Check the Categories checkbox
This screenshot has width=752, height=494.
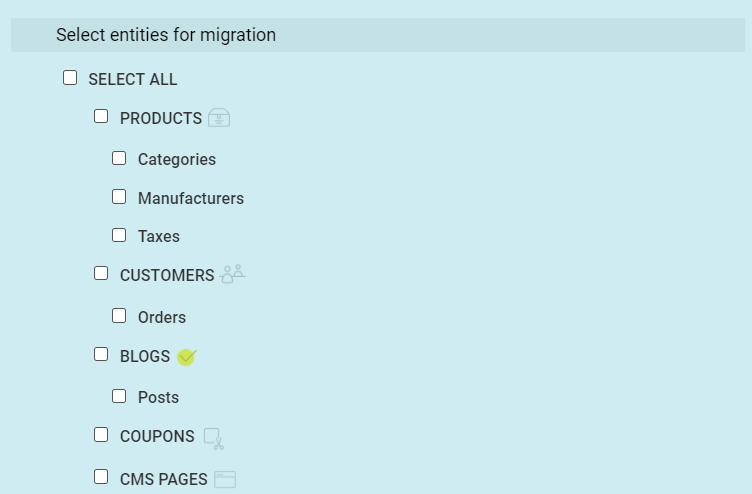click(119, 158)
